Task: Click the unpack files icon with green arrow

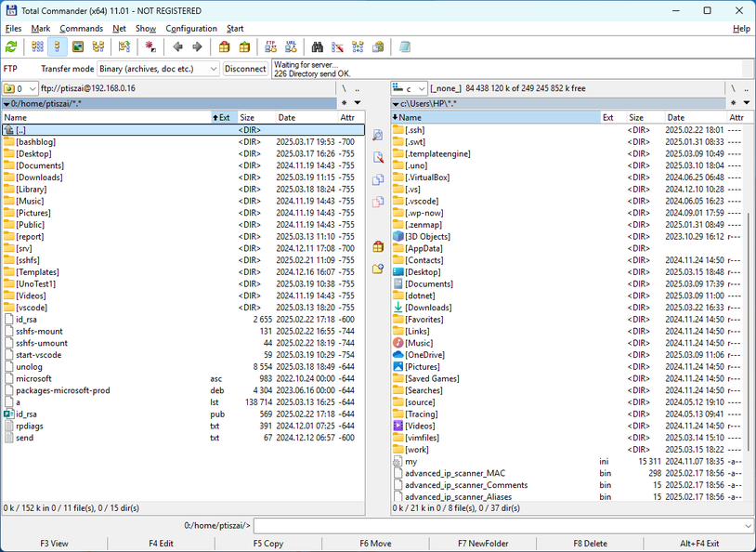Action: pyautogui.click(x=244, y=46)
